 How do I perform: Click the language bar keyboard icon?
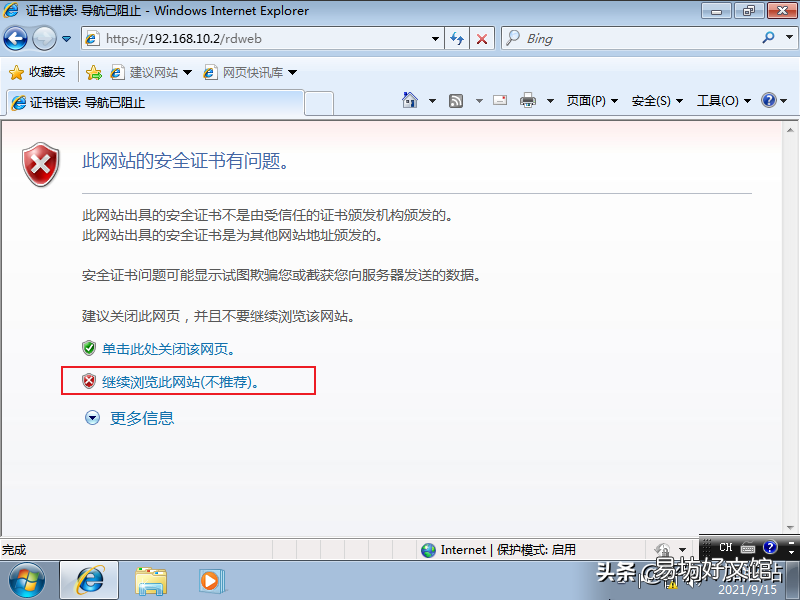click(x=748, y=548)
